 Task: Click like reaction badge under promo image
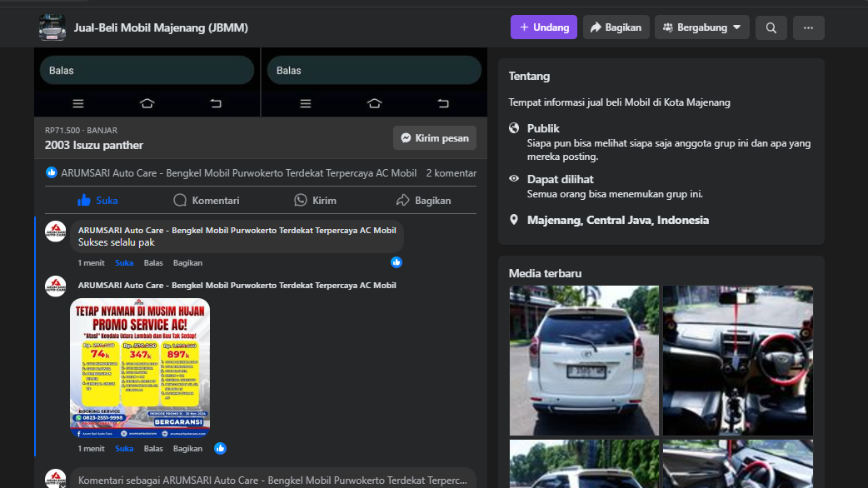[x=220, y=448]
